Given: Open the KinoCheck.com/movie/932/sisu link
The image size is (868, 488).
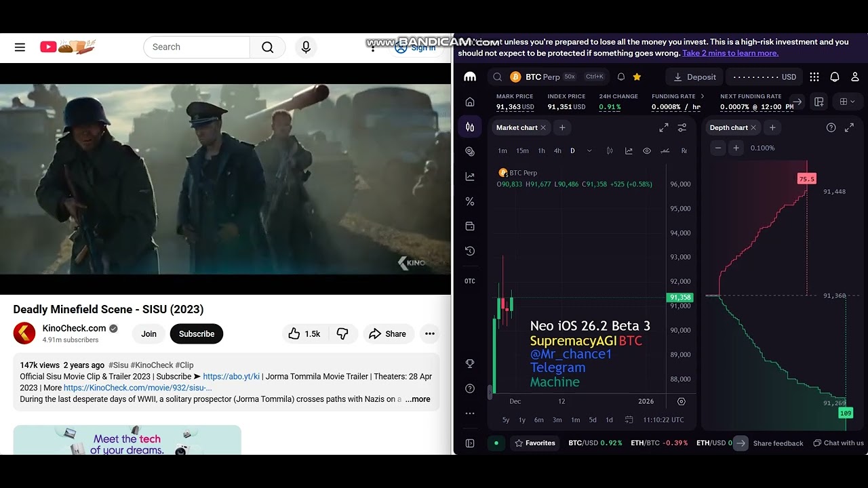Looking at the screenshot, I should coord(138,388).
